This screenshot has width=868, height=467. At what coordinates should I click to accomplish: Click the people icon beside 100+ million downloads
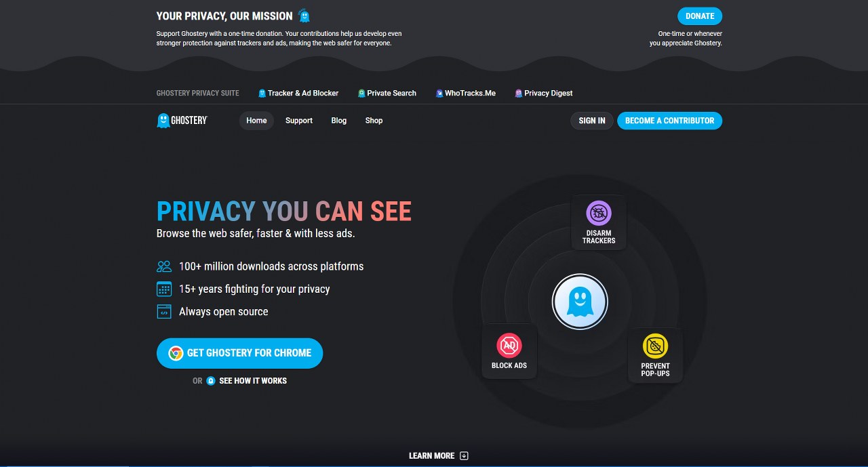click(164, 266)
